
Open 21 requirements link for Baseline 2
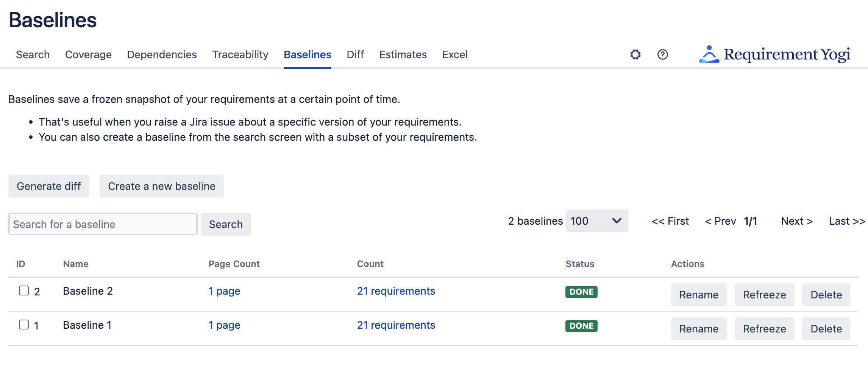[396, 291]
